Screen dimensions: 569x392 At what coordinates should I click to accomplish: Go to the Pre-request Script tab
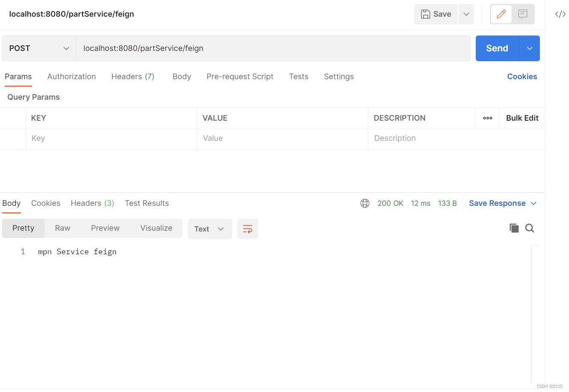[240, 77]
